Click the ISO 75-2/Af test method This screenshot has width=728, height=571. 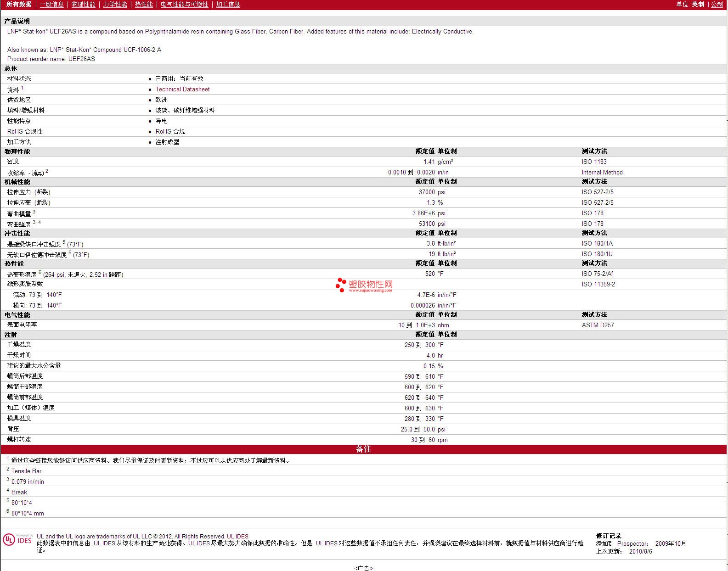[597, 274]
